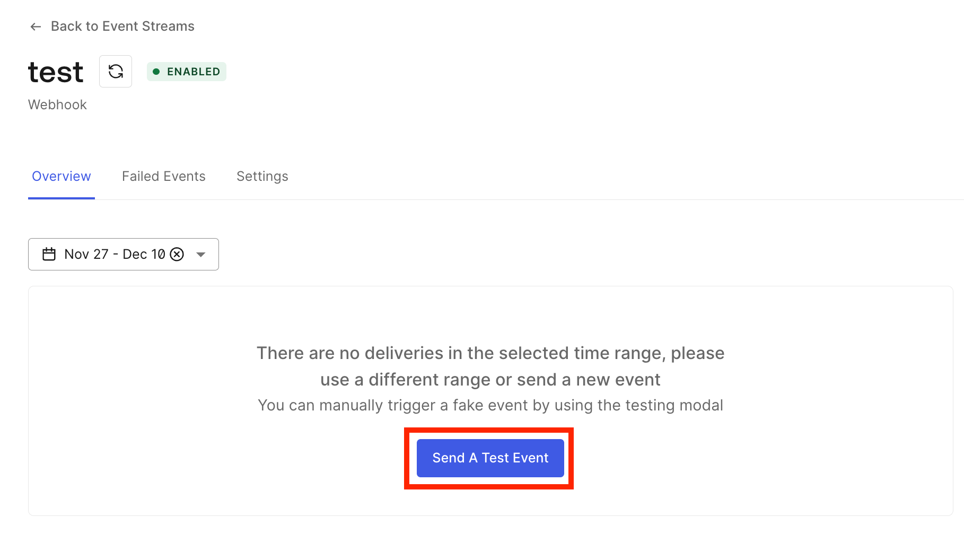Click the back arrow icon
The width and height of the screenshot is (964, 560).
[x=36, y=27]
